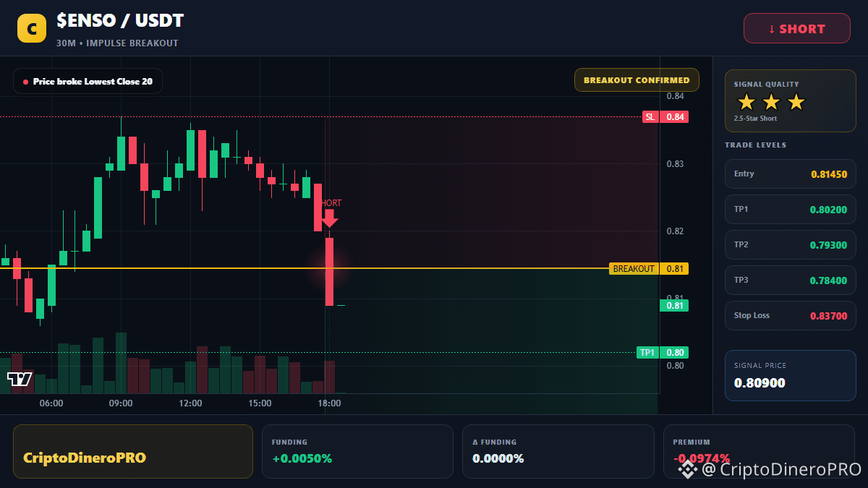The width and height of the screenshot is (868, 488).
Task: Click the SIGNAL QUALITY heading
Action: click(x=767, y=85)
